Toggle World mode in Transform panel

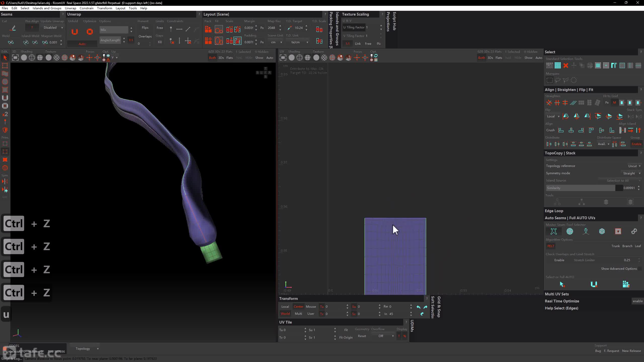[x=285, y=314]
